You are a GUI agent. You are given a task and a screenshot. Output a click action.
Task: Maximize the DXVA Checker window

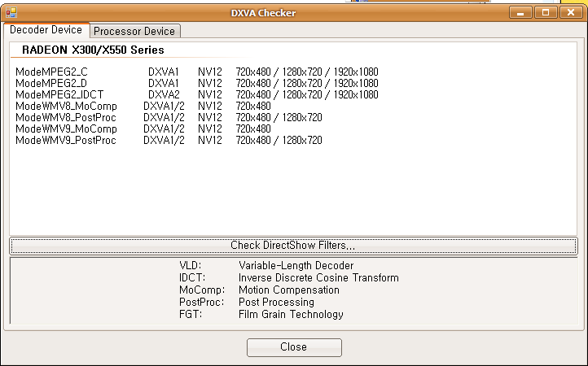point(546,12)
